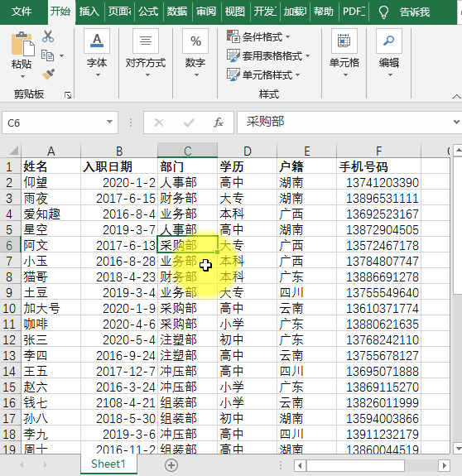Screen dimensions: 462x476
Task: Switch to the 审阅 (Review) tab
Action: point(206,12)
